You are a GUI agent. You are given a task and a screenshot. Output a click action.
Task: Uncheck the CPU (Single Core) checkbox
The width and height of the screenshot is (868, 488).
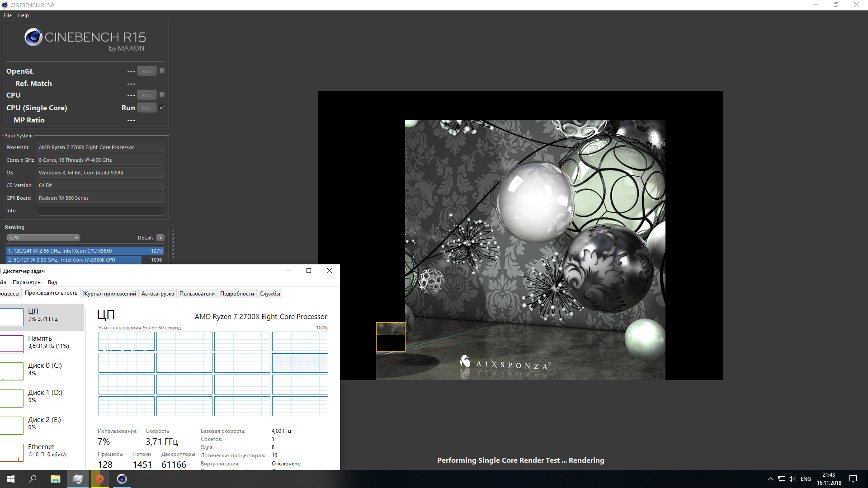pyautogui.click(x=162, y=108)
